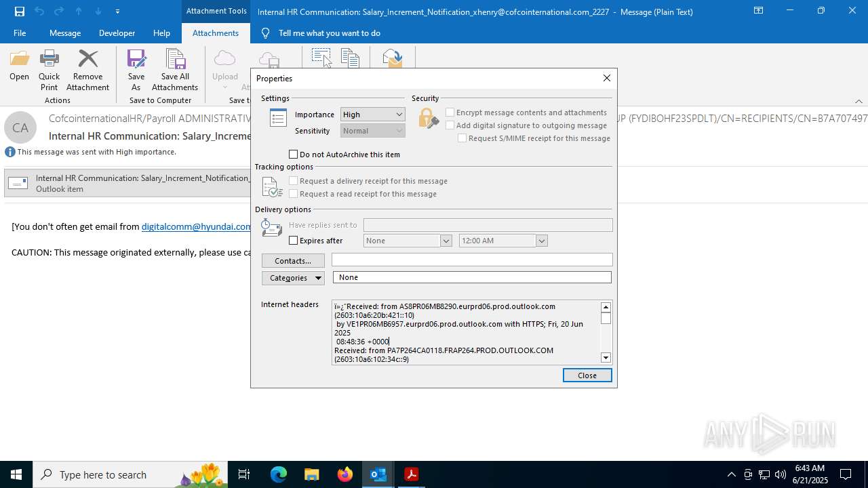Click the delivery options clock envelope icon
This screenshot has height=488, width=868.
(271, 228)
